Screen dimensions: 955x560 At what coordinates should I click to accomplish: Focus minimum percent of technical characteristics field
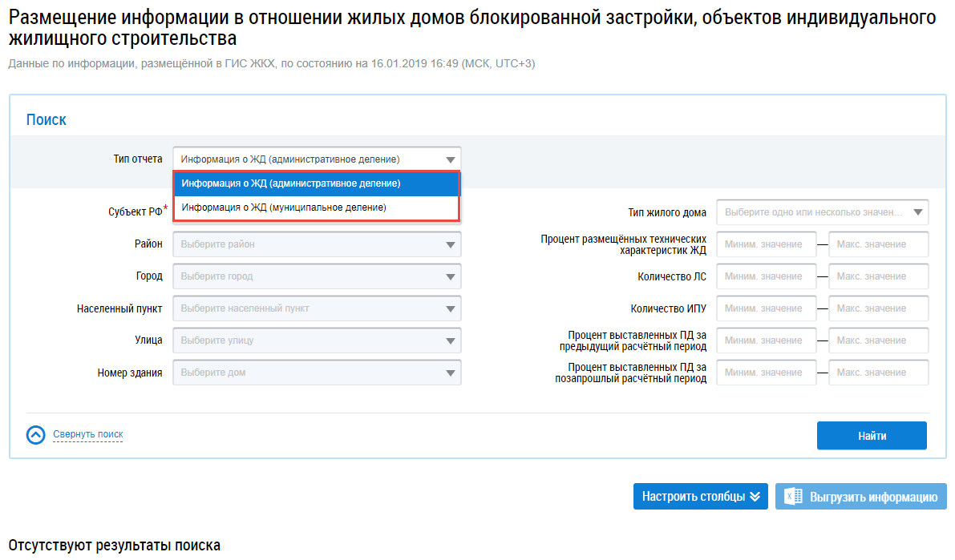[x=766, y=244]
